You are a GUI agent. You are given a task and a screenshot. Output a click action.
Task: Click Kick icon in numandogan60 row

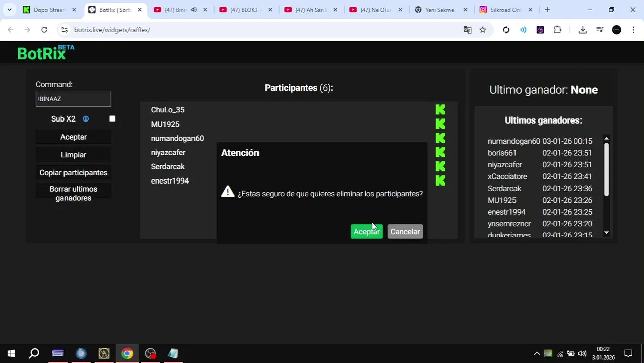[440, 138]
